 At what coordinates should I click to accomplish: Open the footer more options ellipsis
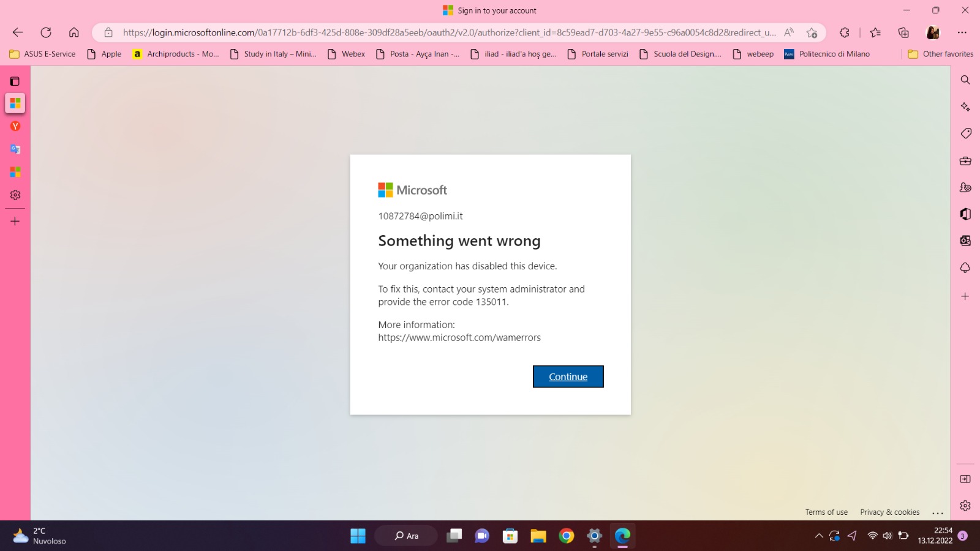pos(938,512)
